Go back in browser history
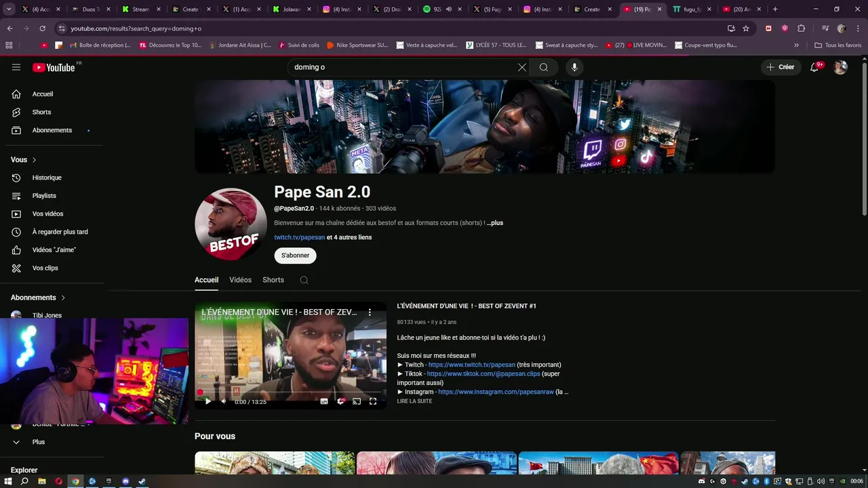This screenshot has width=868, height=488. tap(9, 28)
